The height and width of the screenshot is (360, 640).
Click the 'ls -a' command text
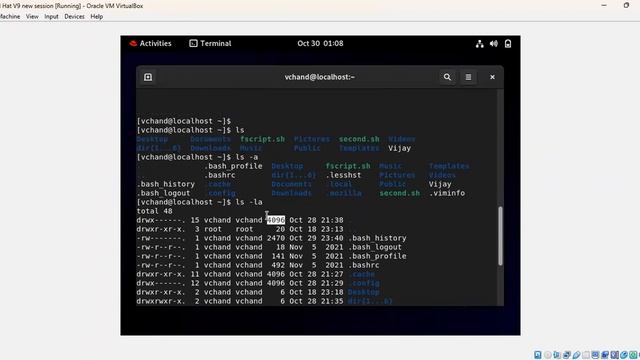pyautogui.click(x=247, y=157)
